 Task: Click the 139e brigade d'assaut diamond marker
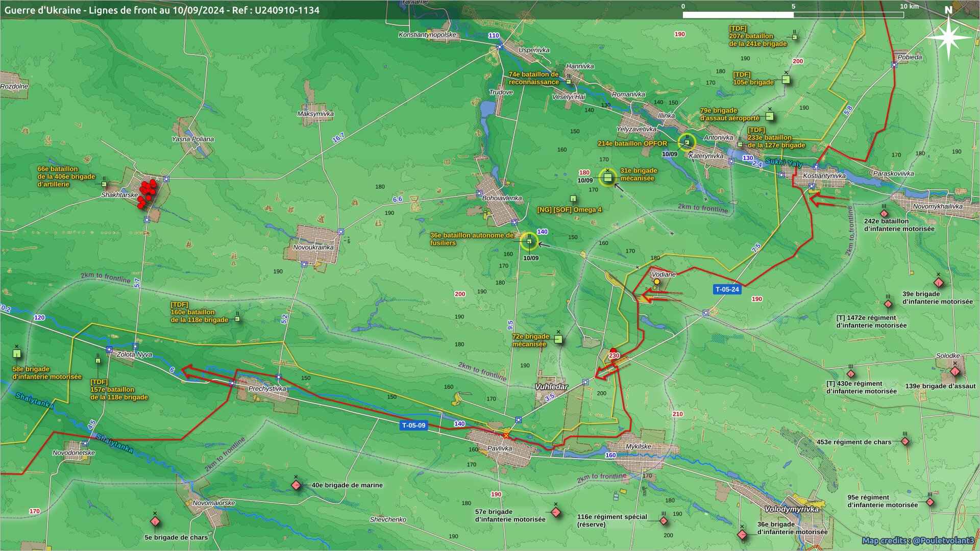(x=955, y=371)
